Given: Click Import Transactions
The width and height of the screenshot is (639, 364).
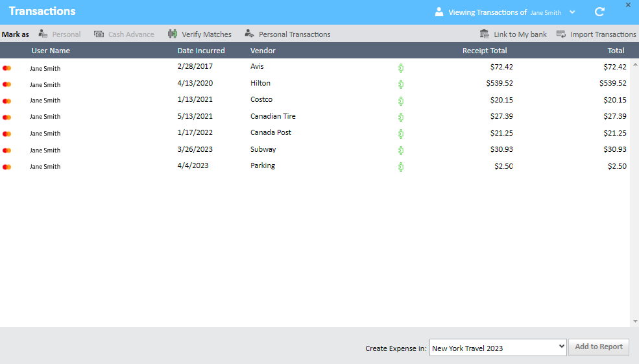Looking at the screenshot, I should pos(596,34).
